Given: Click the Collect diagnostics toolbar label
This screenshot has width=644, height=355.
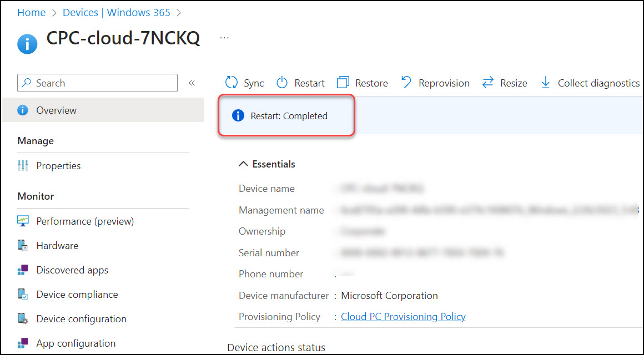Looking at the screenshot, I should [598, 83].
